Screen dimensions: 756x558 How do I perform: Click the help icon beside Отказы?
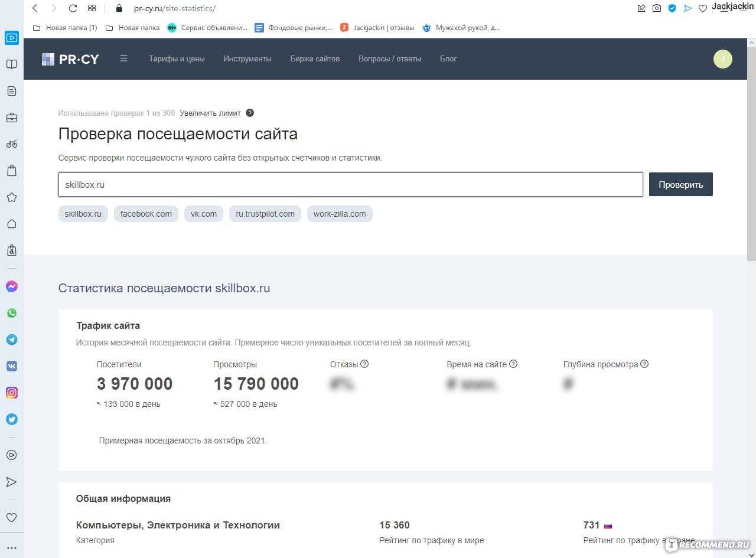[364, 364]
